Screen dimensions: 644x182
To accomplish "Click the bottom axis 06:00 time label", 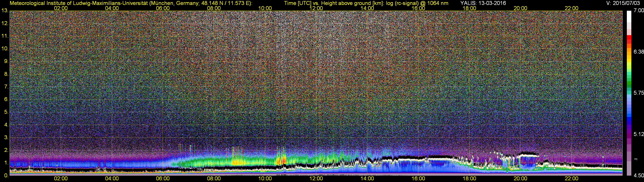I will (163, 179).
